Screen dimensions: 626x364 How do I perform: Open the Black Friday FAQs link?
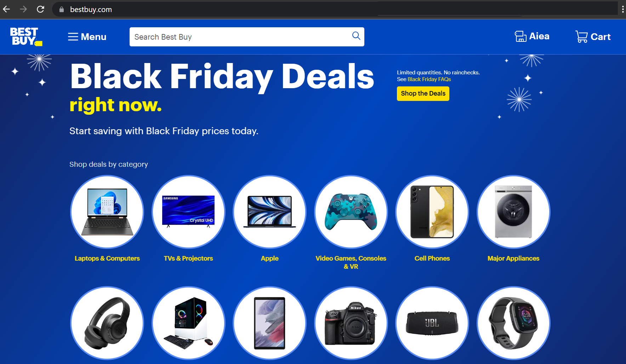429,79
